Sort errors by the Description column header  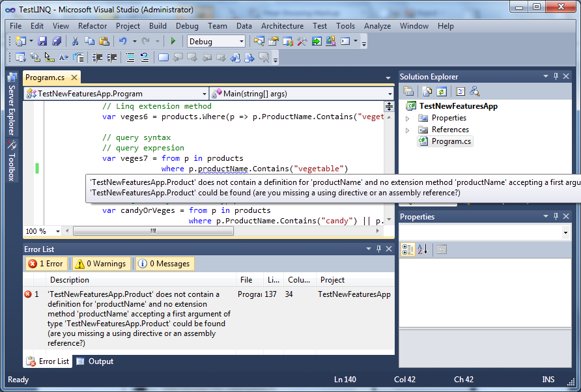pos(141,280)
